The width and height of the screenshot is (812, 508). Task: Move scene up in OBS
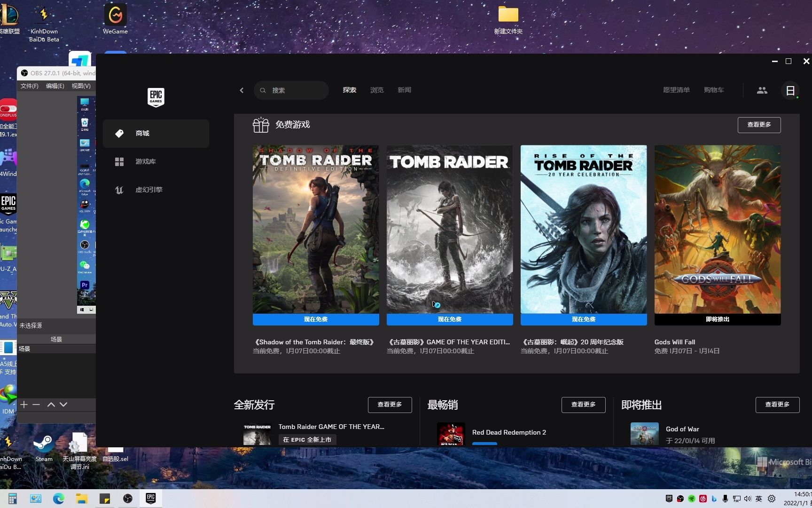tap(51, 405)
